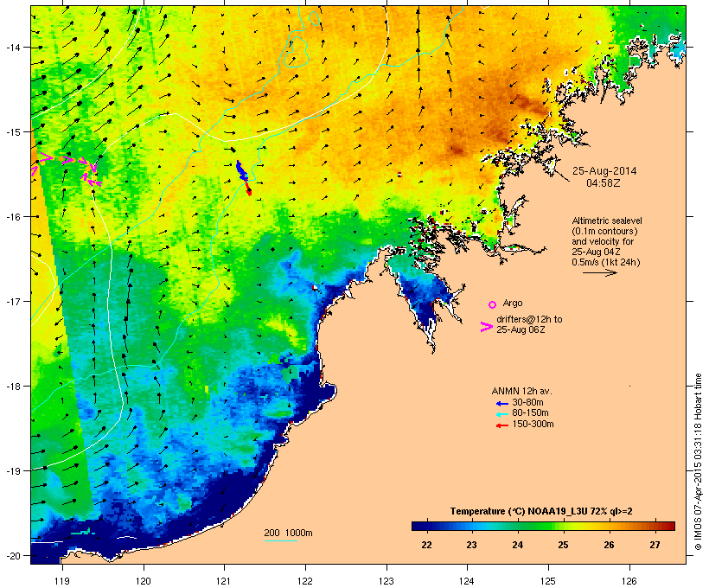Click the longitude axis label 126
The width and height of the screenshot is (709, 588).
[629, 581]
